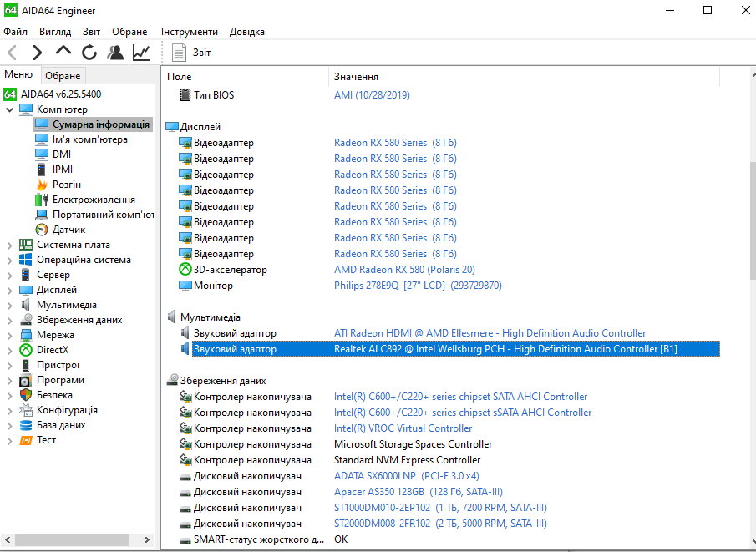756x552 pixels.
Task: Click the База даних database icon
Action: [x=26, y=425]
